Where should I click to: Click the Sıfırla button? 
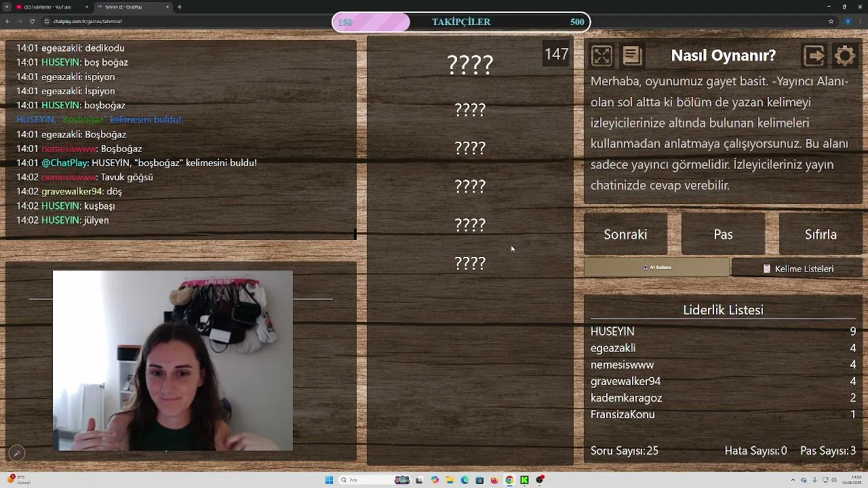pos(821,235)
